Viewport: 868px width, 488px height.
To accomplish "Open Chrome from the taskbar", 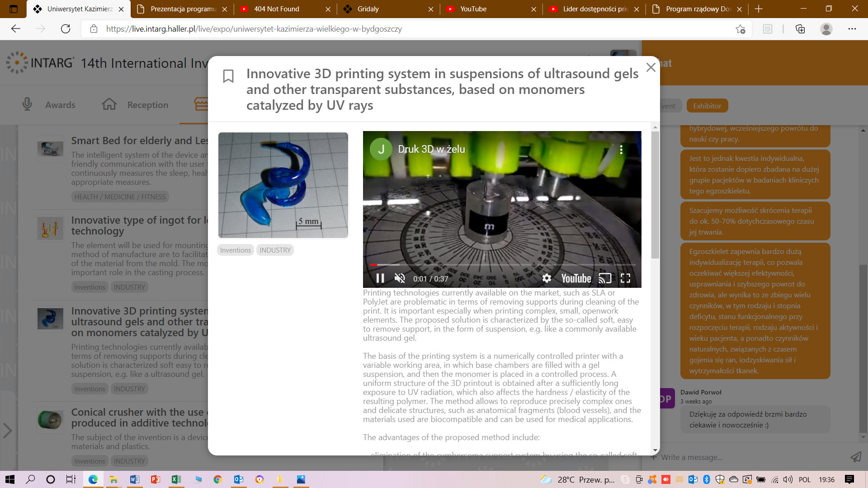I will pos(218,479).
